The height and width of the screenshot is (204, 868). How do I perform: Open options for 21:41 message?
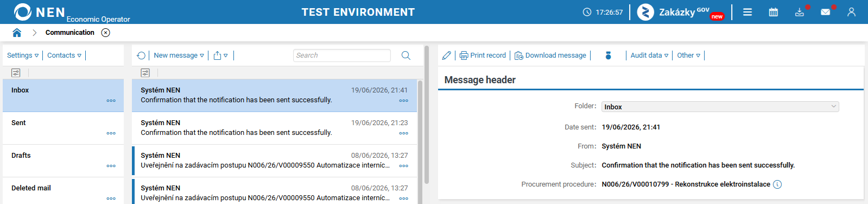click(404, 101)
